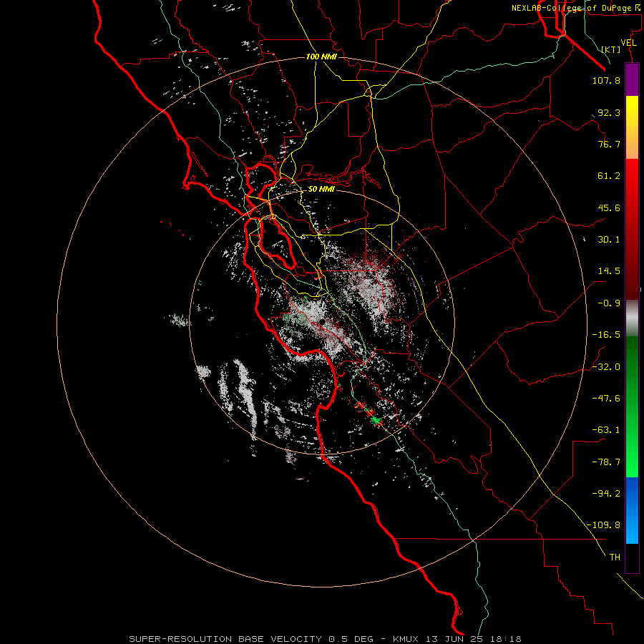Viewport: 644px width, 644px height.
Task: Select the -78.7 scale value
Action: coord(606,462)
